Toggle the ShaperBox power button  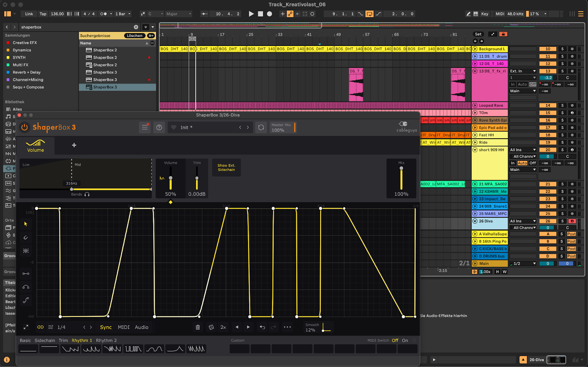24,127
